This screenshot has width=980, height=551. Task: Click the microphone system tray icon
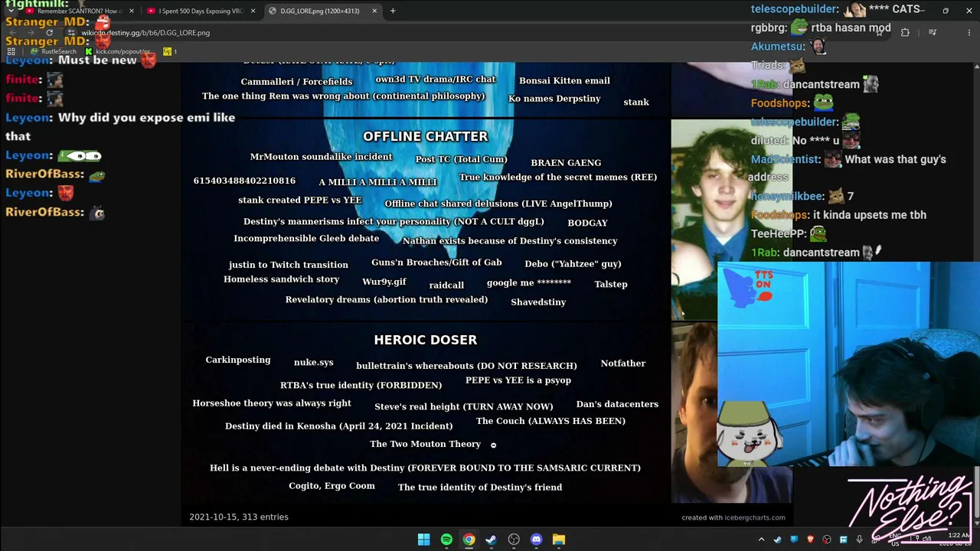859,540
